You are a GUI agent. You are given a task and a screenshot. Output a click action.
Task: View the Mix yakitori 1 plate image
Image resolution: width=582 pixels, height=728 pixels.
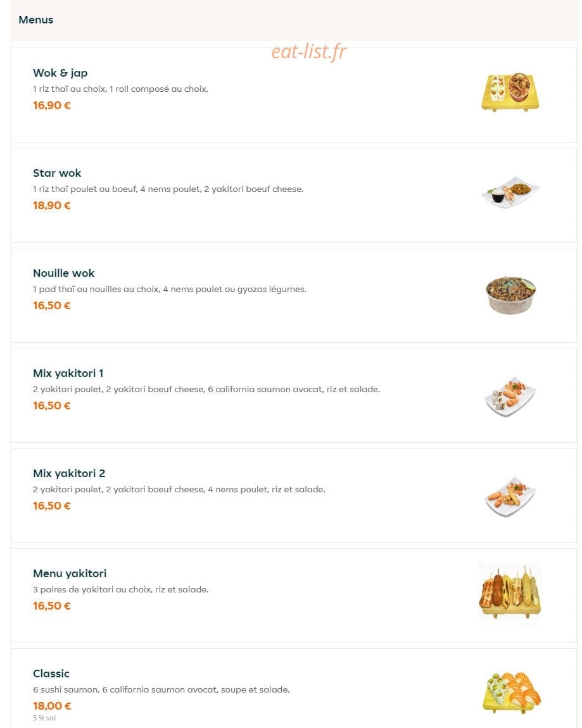pyautogui.click(x=510, y=397)
